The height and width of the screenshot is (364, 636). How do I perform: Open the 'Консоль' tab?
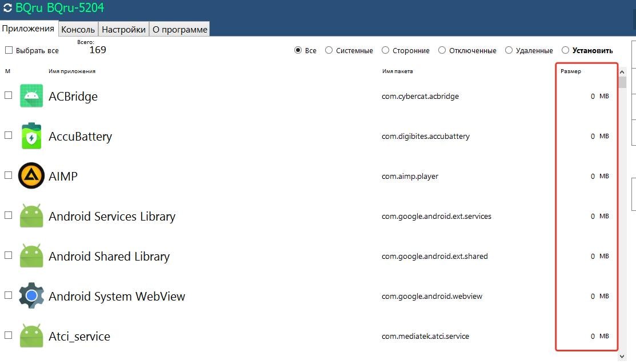(x=78, y=29)
